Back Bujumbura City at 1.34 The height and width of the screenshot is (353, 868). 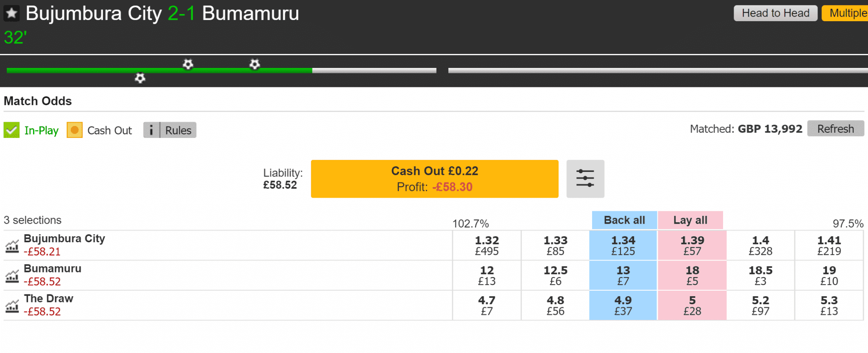tap(623, 246)
